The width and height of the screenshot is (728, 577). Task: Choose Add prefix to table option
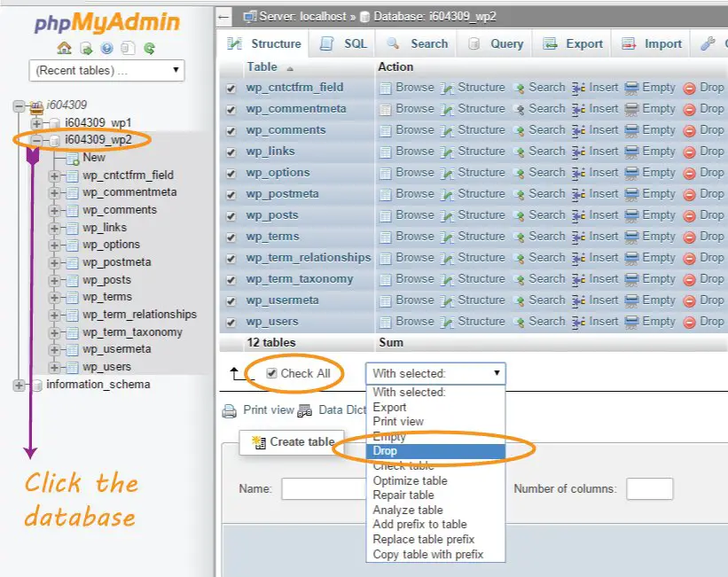[435, 525]
